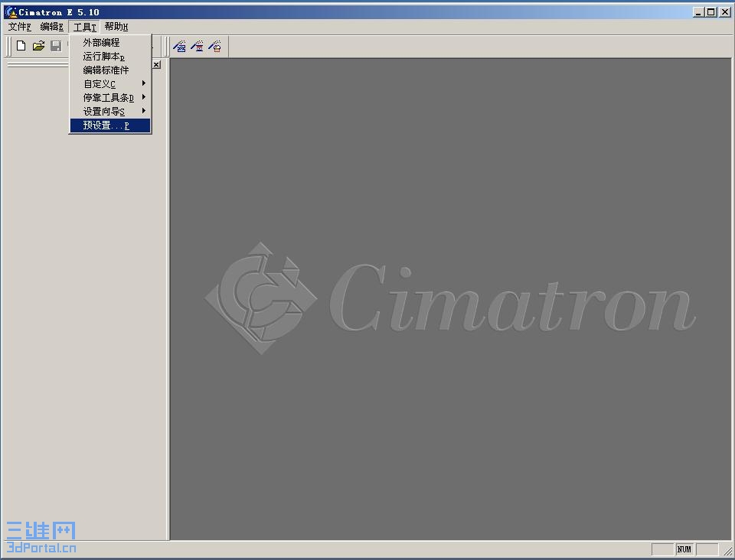The width and height of the screenshot is (735, 560).
Task: Choose 预设置...P menu entry
Action: [x=110, y=125]
